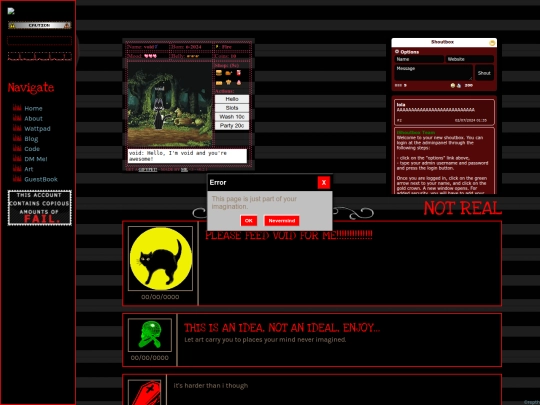Click into the shoutbox Message box

[434, 73]
